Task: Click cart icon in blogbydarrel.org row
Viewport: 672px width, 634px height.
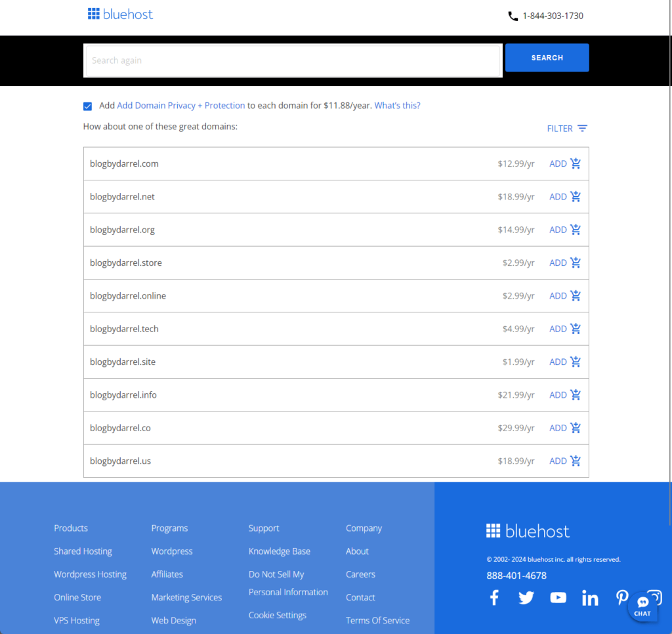Action: coord(576,229)
